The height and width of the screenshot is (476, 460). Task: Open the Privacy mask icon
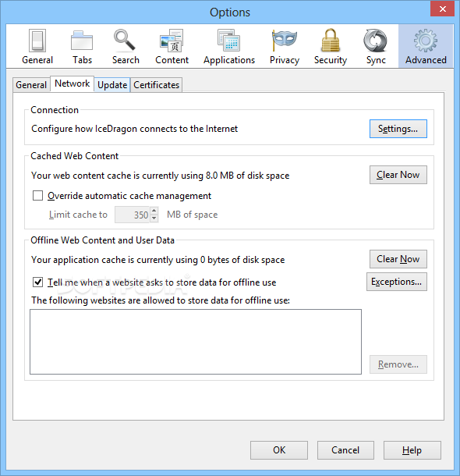pos(284,41)
